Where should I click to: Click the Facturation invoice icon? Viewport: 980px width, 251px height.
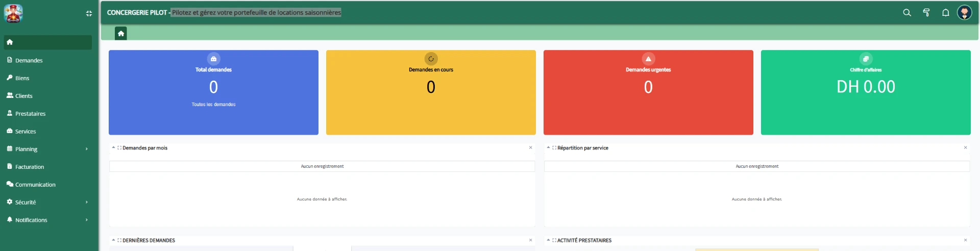click(10, 166)
